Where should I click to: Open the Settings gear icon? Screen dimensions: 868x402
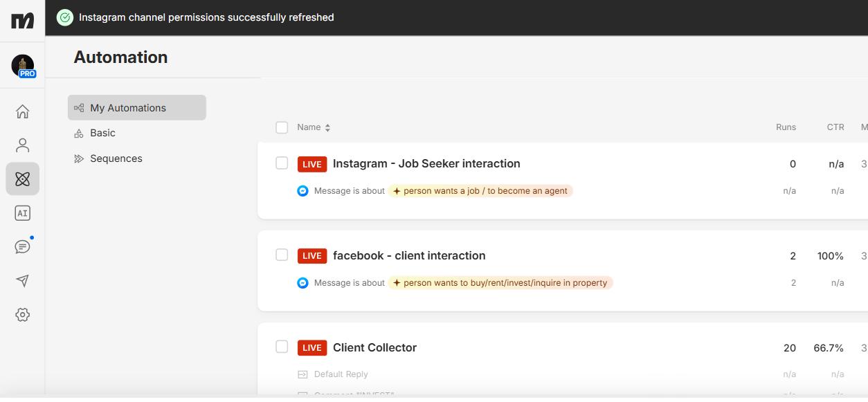pos(22,315)
